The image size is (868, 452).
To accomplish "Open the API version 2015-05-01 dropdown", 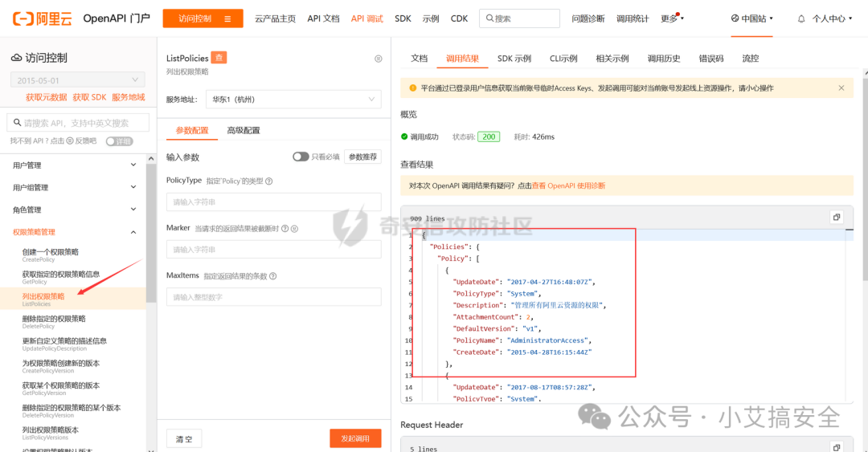I will pyautogui.click(x=77, y=80).
